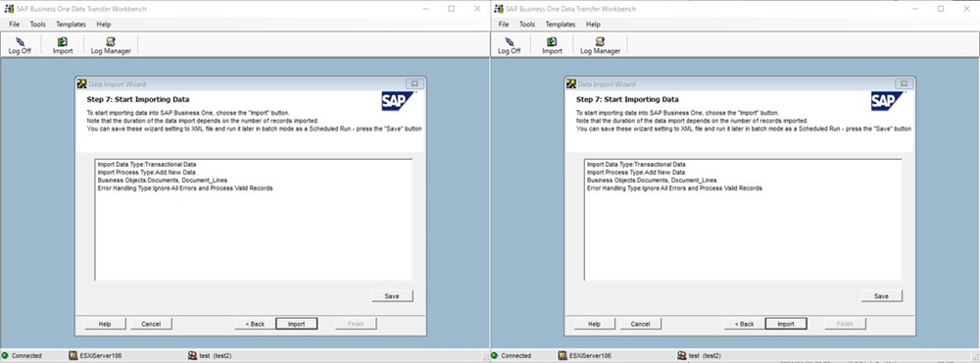The height and width of the screenshot is (363, 980).
Task: Start import with left wizard Import button
Action: pos(296,324)
